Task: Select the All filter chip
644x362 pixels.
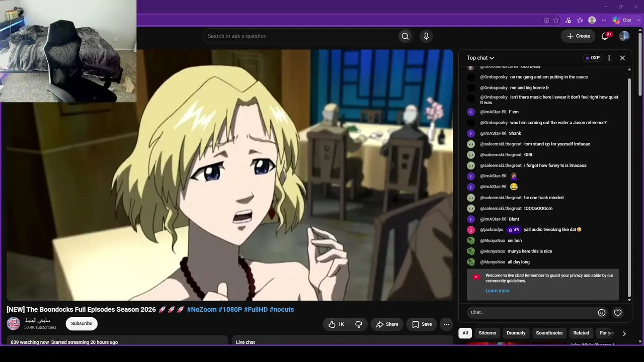Action: (x=465, y=333)
